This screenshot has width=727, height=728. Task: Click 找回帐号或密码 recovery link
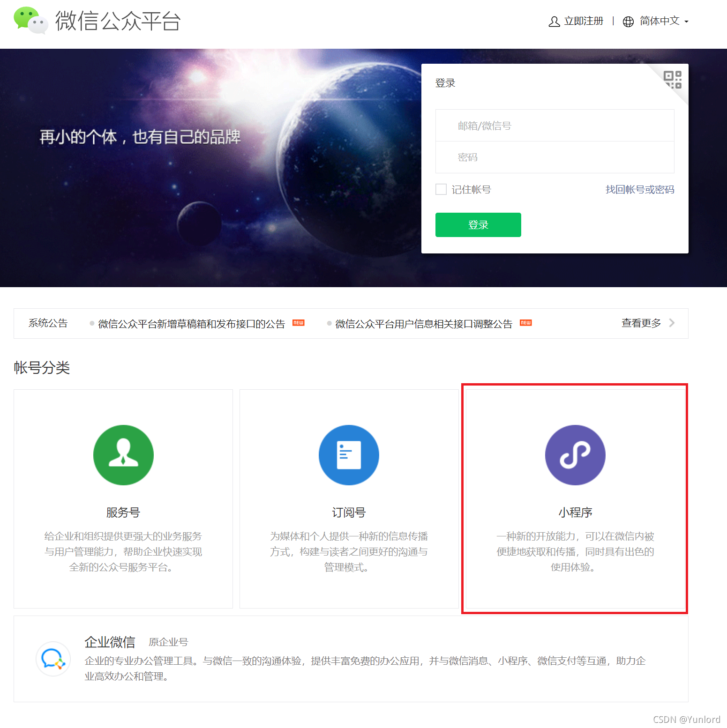pyautogui.click(x=639, y=189)
